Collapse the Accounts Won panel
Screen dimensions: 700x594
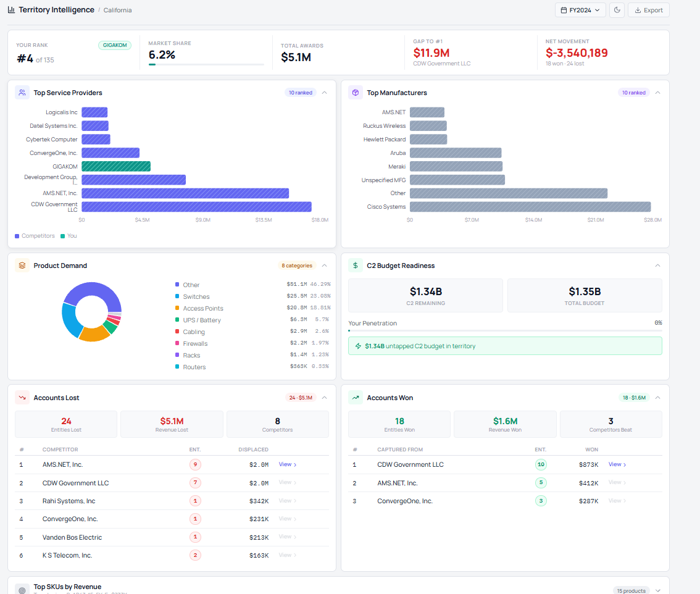657,398
